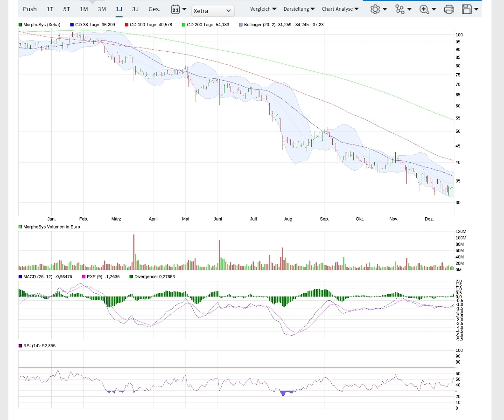The height and width of the screenshot is (420, 504).
Task: Click the RSI (14): 52,855 label
Action: (40, 345)
